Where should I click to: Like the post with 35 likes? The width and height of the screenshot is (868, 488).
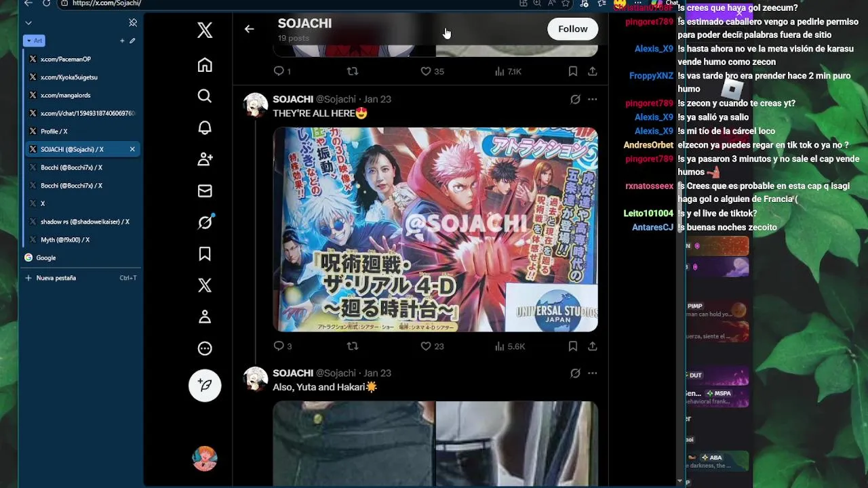[432, 71]
